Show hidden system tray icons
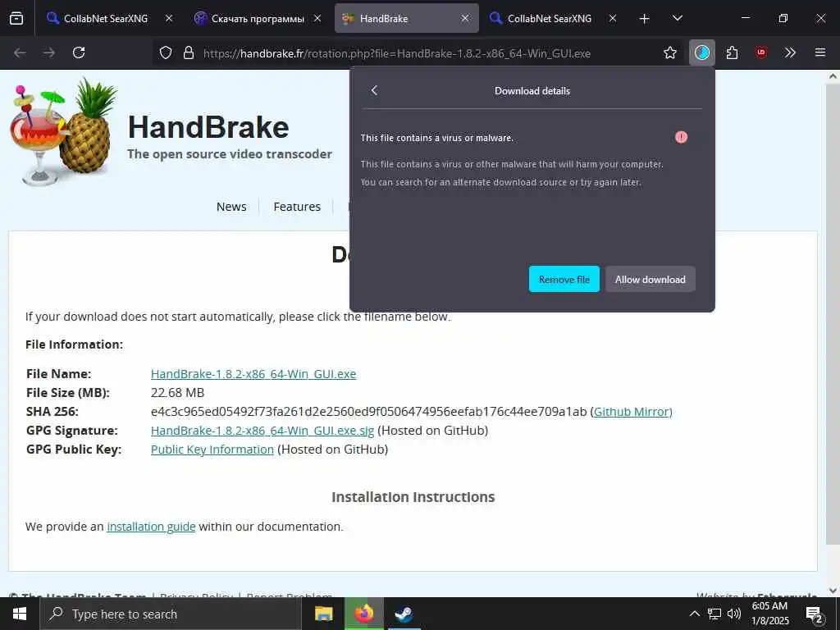The width and height of the screenshot is (840, 630). tap(694, 614)
